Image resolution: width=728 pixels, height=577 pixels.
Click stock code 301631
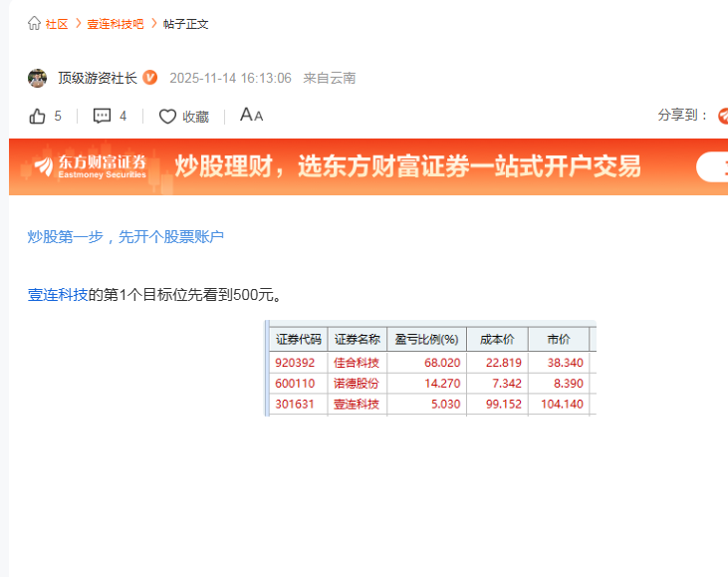[x=295, y=404]
